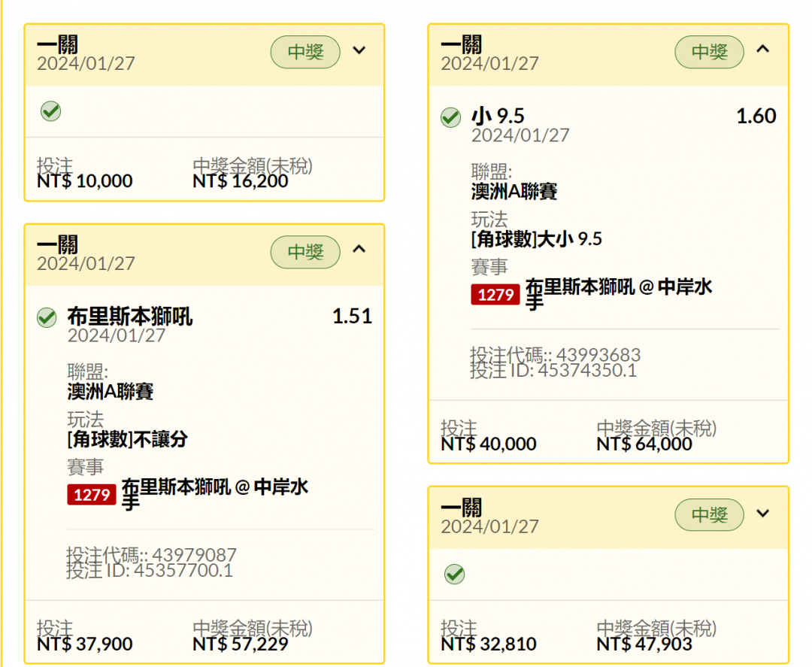Click [角球數]大小 9.5 play type text
Image resolution: width=812 pixels, height=667 pixels.
click(537, 238)
